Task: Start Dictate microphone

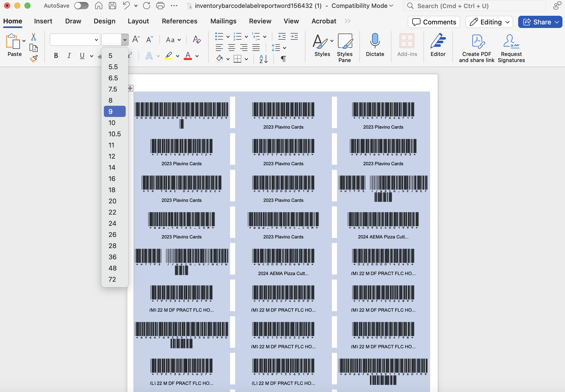Action: point(375,45)
